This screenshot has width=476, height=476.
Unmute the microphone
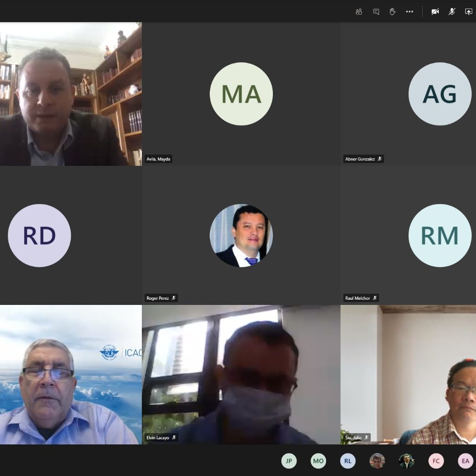(x=451, y=12)
